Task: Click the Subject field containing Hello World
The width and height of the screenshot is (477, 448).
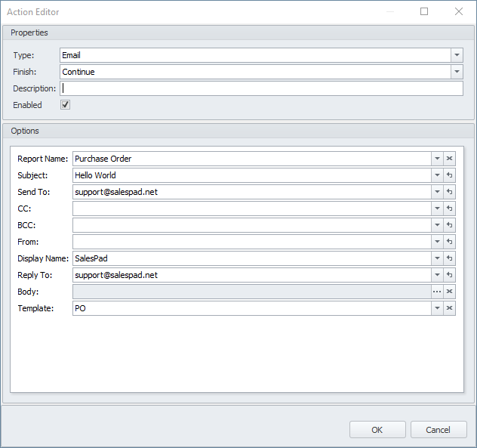Action: tap(251, 175)
